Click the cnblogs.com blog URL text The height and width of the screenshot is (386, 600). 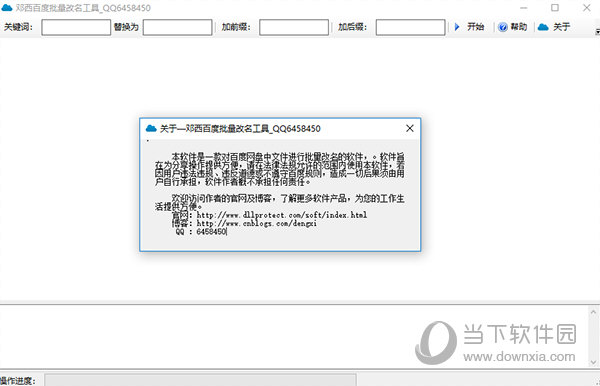pyautogui.click(x=257, y=223)
